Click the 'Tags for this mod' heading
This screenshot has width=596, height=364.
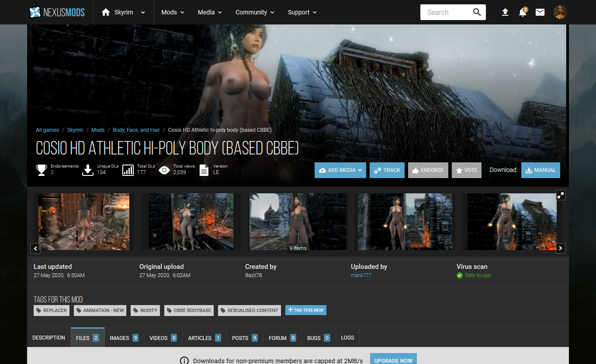click(x=58, y=299)
